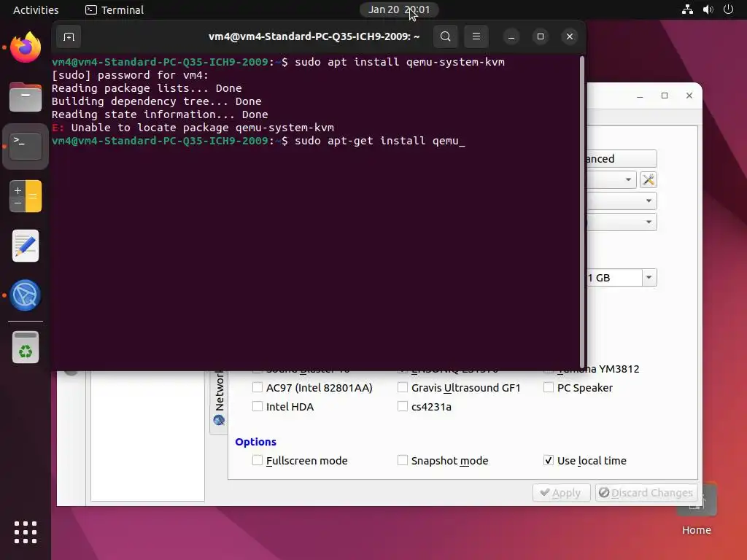Open the volume indicator in top bar
Viewport: 747px width, 560px height.
(708, 9)
